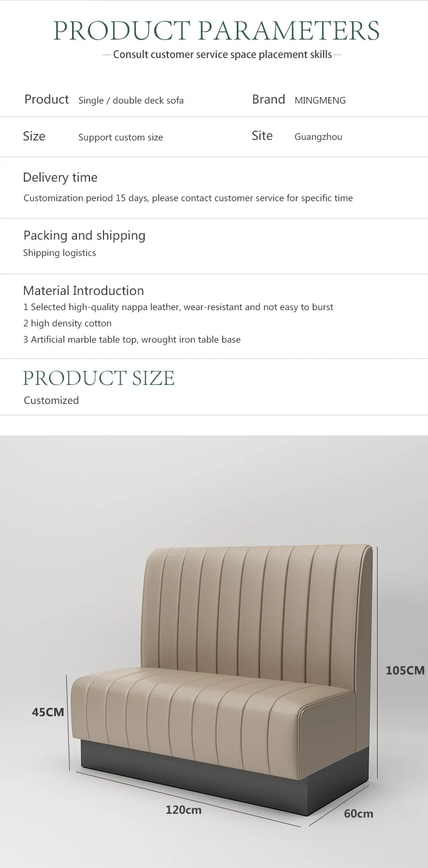The width and height of the screenshot is (428, 868).
Task: Click the PRODUCT SIZE heading
Action: pyautogui.click(x=99, y=378)
